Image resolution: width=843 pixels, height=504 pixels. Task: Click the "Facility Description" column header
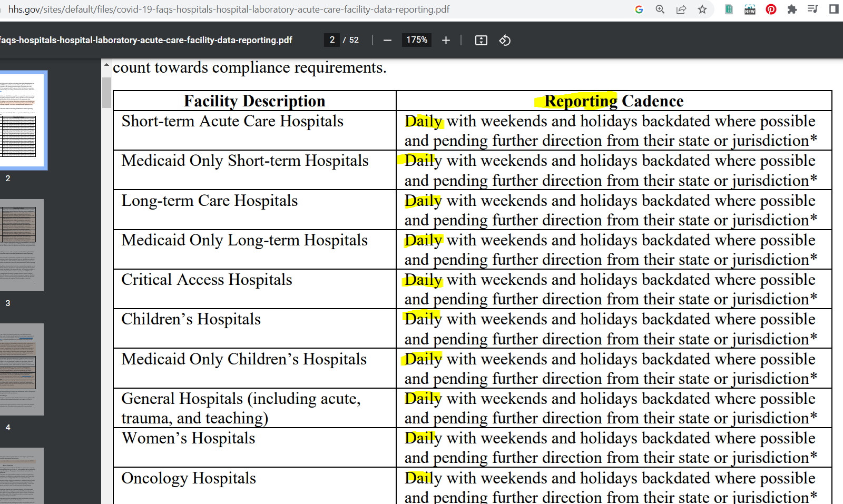[x=254, y=101]
